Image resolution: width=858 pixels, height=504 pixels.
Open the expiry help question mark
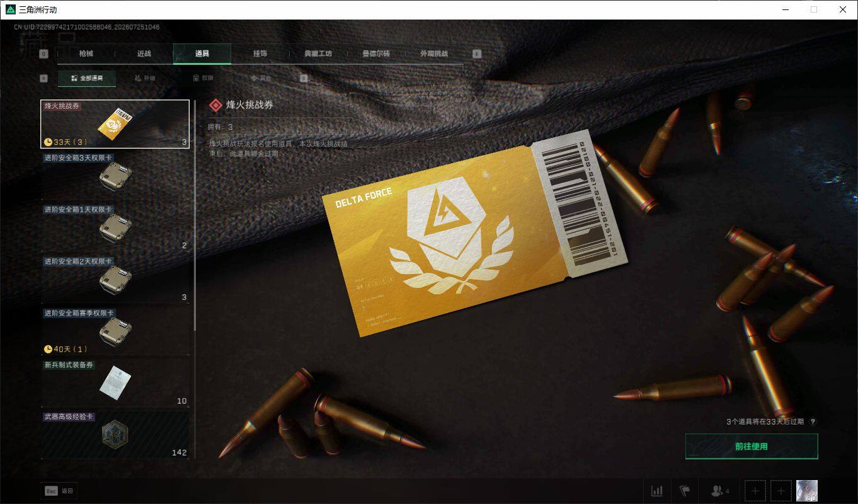[x=813, y=422]
